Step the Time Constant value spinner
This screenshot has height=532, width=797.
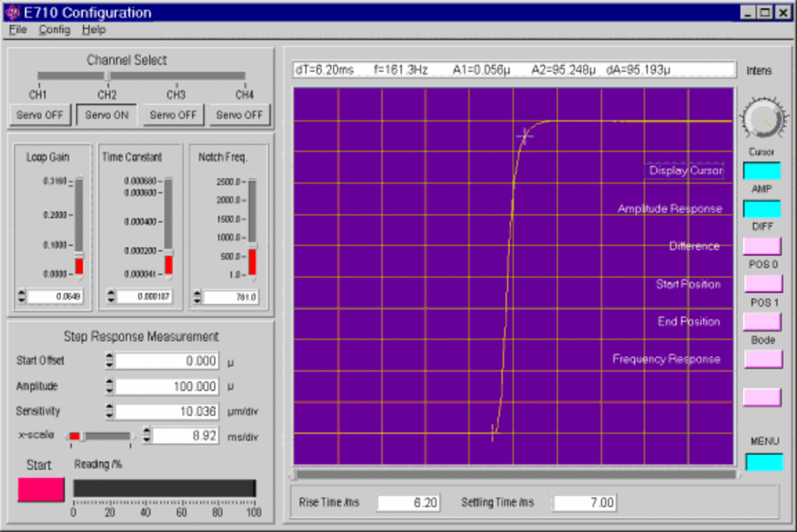(x=111, y=296)
